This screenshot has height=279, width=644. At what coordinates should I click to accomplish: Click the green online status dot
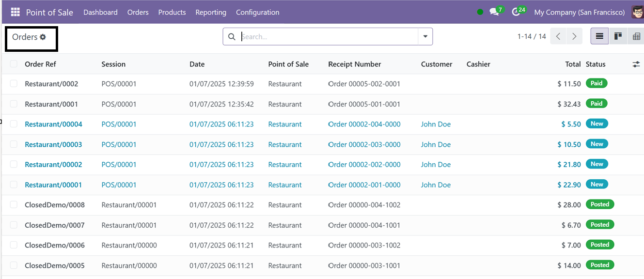pyautogui.click(x=480, y=12)
